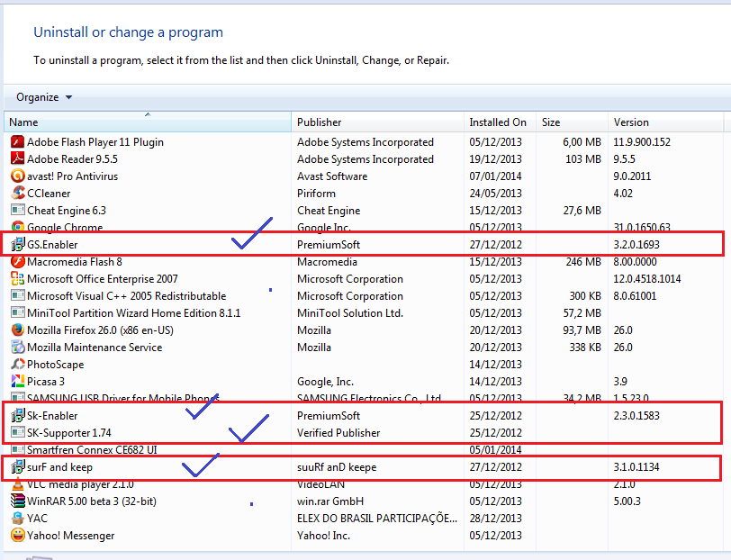Click the suuRf anD keepe publisher cell

tap(337, 466)
